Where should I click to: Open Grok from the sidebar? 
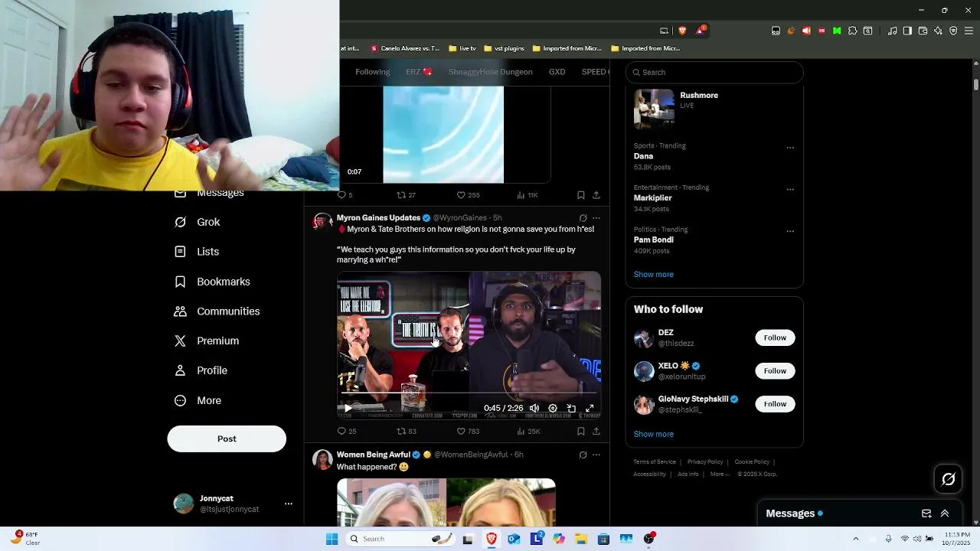[197, 222]
